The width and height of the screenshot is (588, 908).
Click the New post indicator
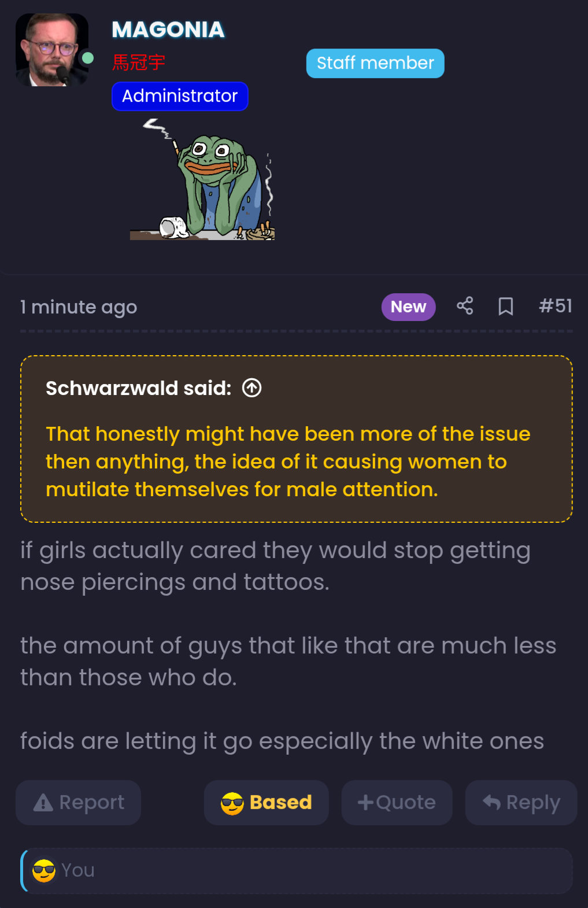[408, 307]
